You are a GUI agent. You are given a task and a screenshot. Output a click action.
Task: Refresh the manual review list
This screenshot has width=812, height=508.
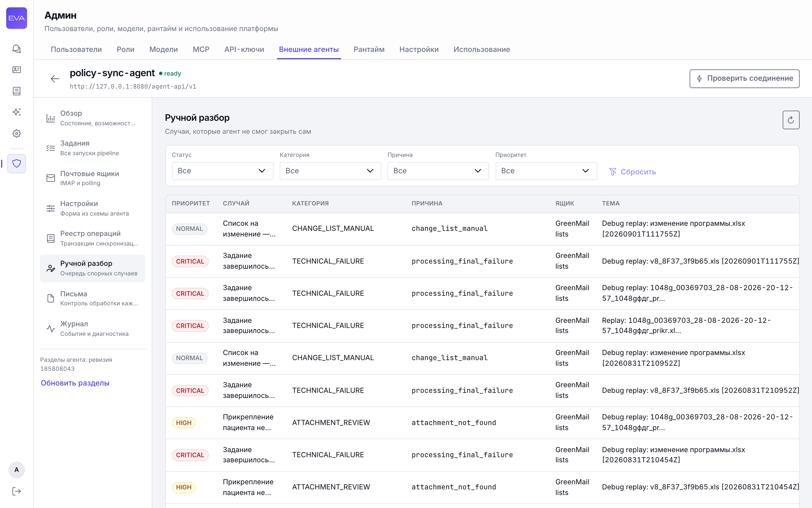(791, 120)
